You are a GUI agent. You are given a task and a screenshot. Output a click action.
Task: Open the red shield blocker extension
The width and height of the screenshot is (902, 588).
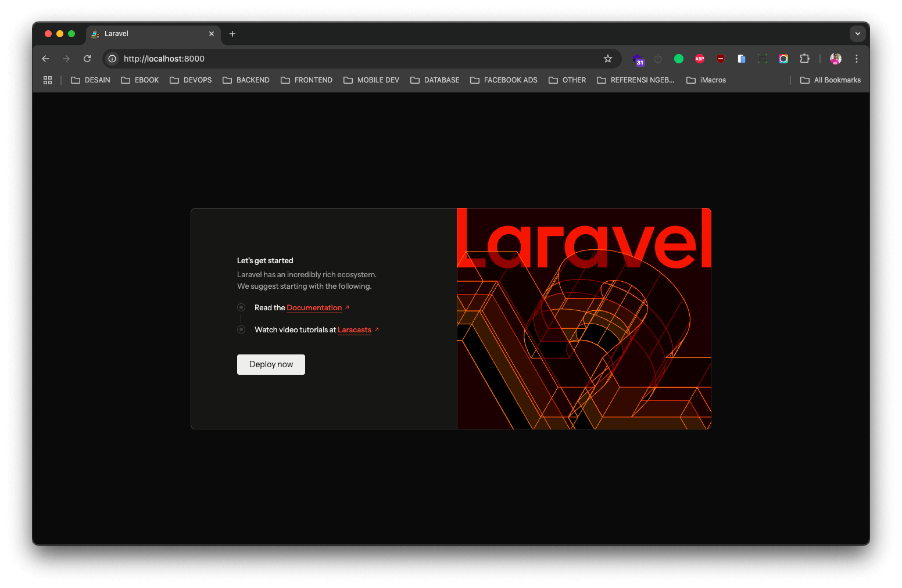(x=721, y=59)
